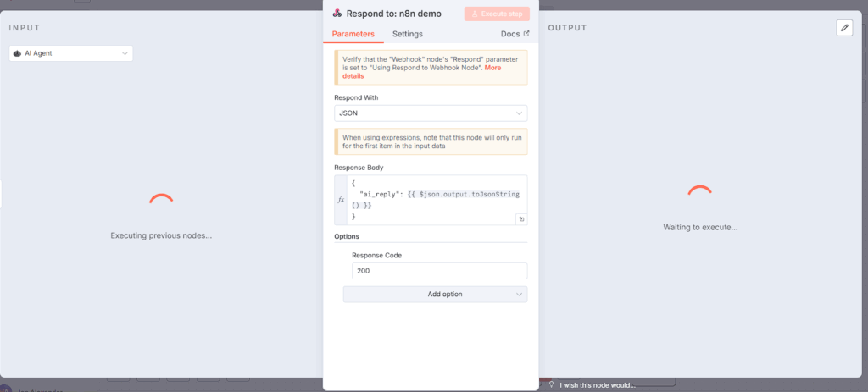Switch to the Settings tab
The height and width of the screenshot is (392, 868).
(407, 34)
